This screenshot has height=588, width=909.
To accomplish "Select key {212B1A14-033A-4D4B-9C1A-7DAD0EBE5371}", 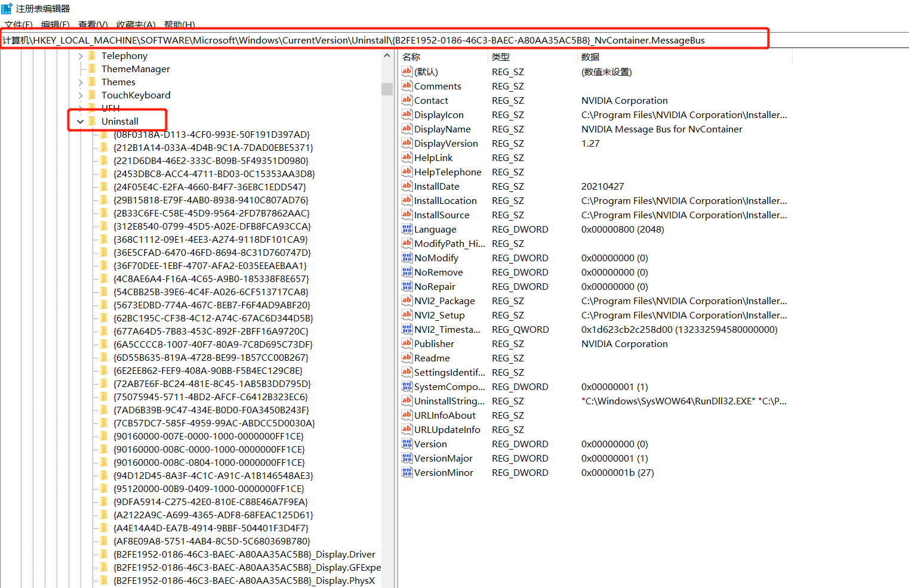I will [213, 147].
